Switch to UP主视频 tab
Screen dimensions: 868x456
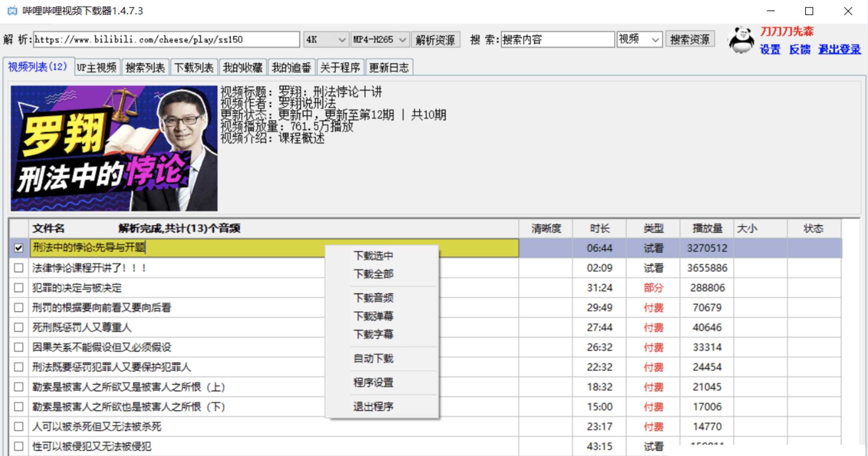tap(97, 67)
